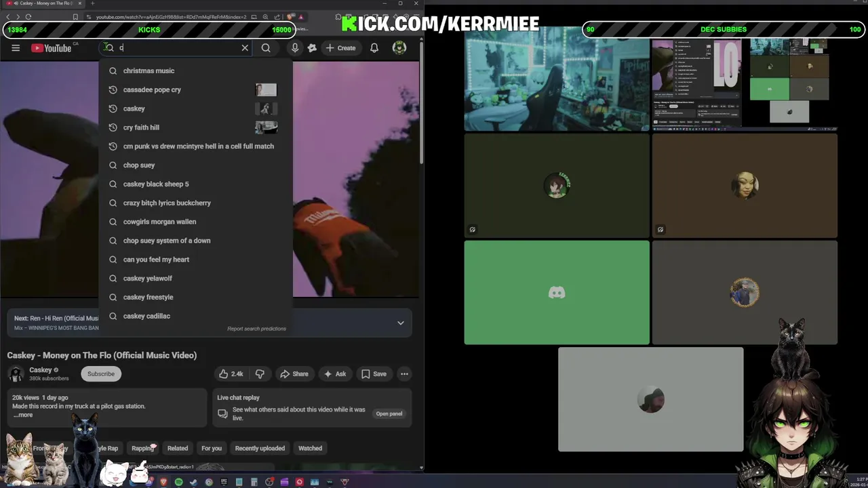Click the Report search predictions link
This screenshot has width=868, height=488.
point(256,329)
